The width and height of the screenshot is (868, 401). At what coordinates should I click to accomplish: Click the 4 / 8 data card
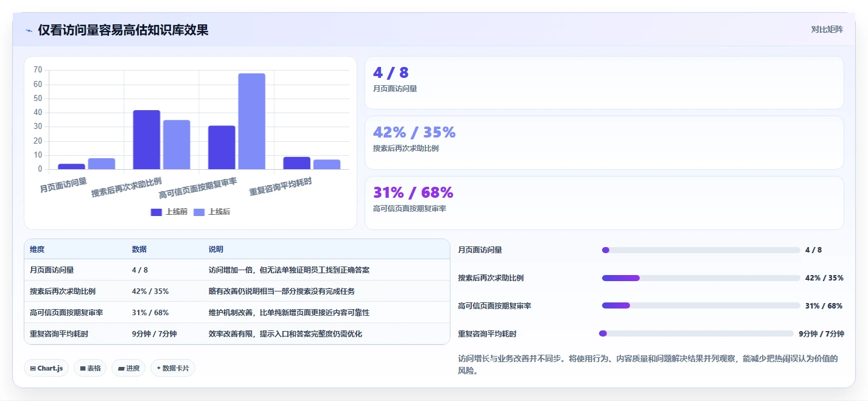coord(604,83)
